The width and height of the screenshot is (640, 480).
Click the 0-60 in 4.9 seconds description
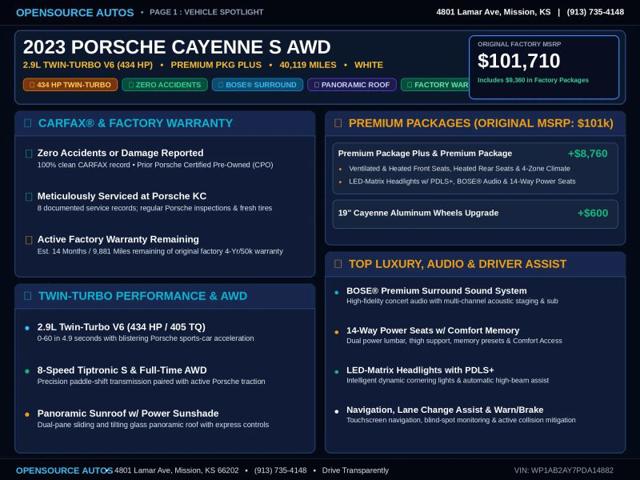click(145, 338)
